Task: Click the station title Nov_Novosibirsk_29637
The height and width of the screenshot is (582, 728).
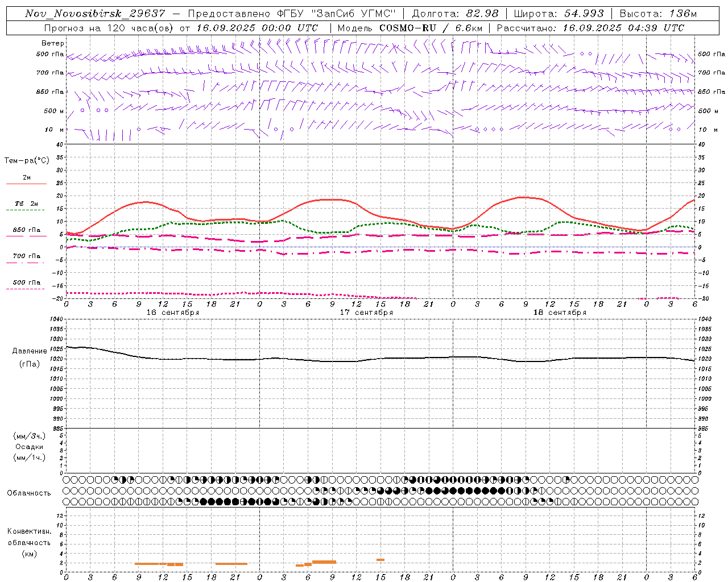Action: 95,14
